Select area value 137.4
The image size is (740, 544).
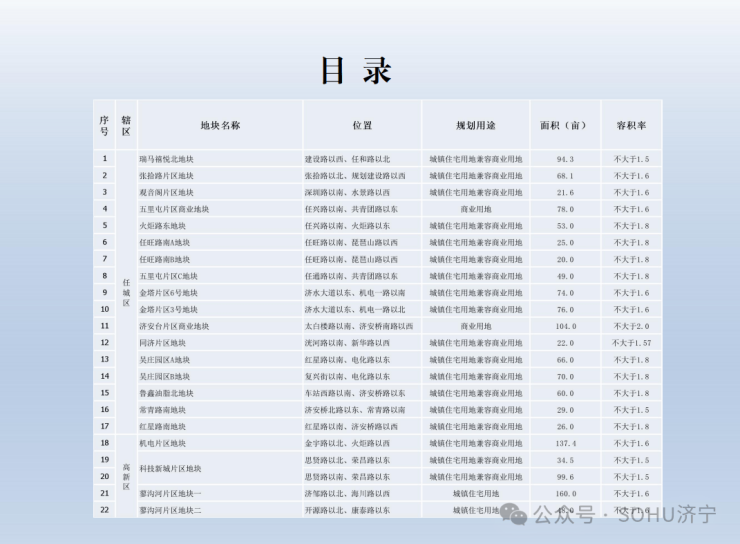point(565,444)
